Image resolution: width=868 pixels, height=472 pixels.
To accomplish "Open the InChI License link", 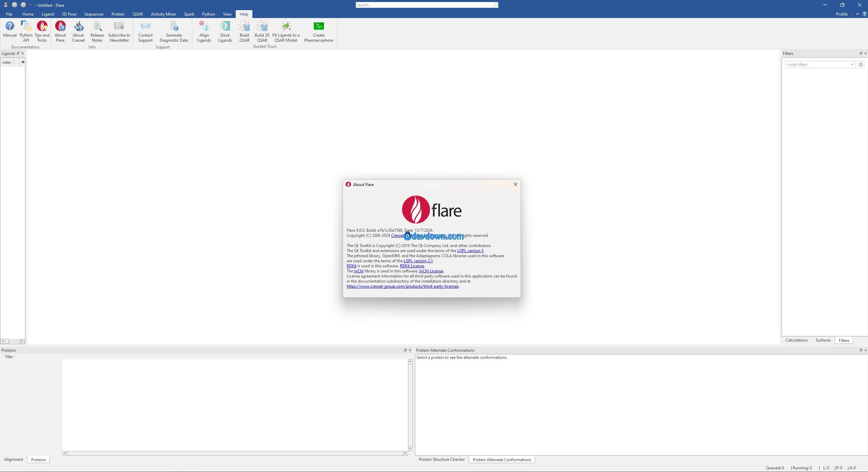I will click(x=431, y=271).
